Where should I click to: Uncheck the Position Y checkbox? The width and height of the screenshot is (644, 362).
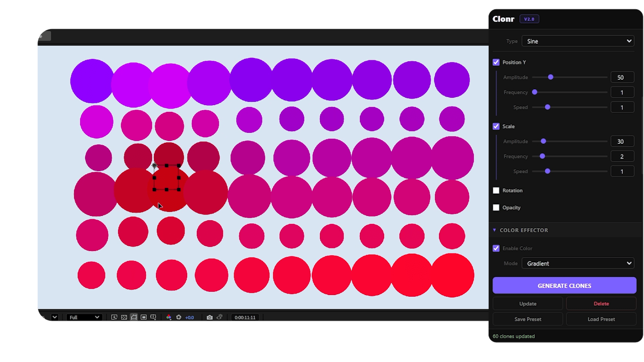pyautogui.click(x=496, y=62)
